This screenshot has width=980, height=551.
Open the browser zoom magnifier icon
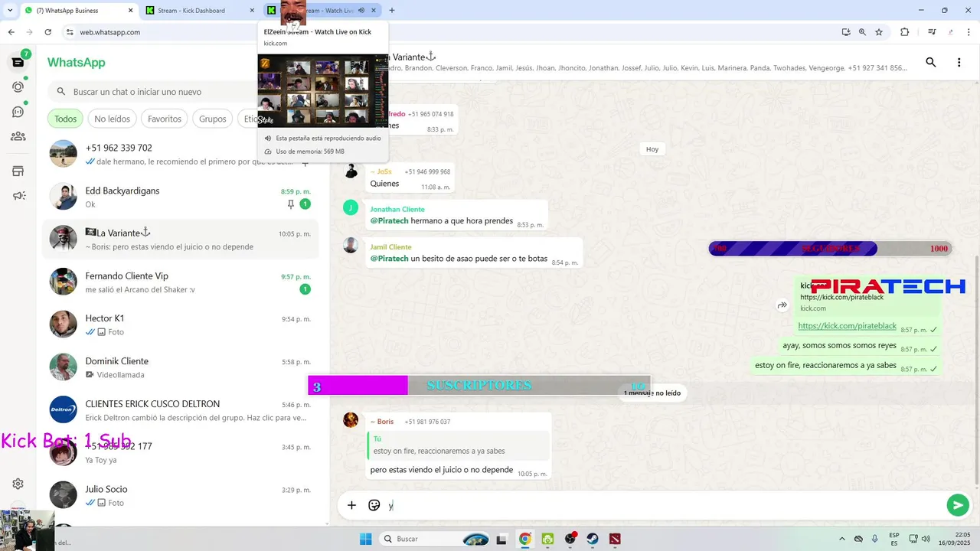point(862,32)
